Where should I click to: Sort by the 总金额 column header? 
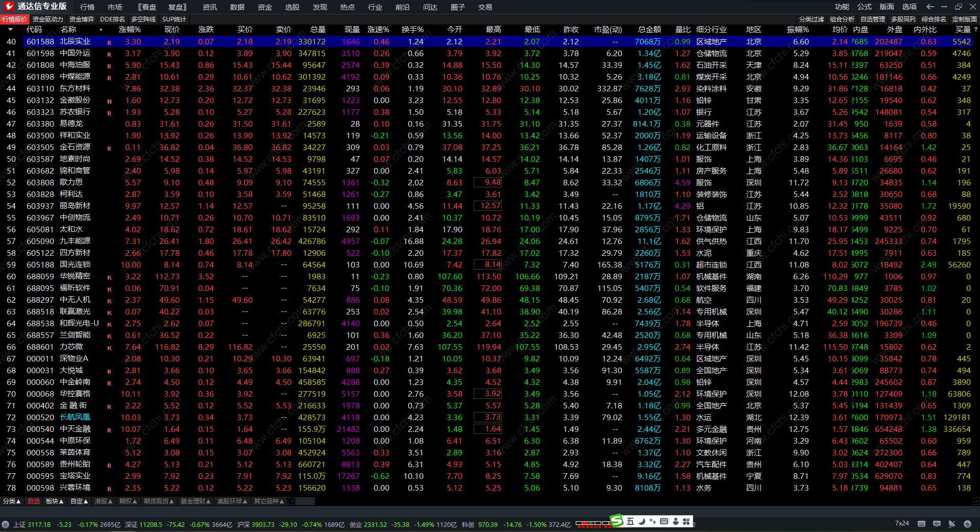[649, 30]
